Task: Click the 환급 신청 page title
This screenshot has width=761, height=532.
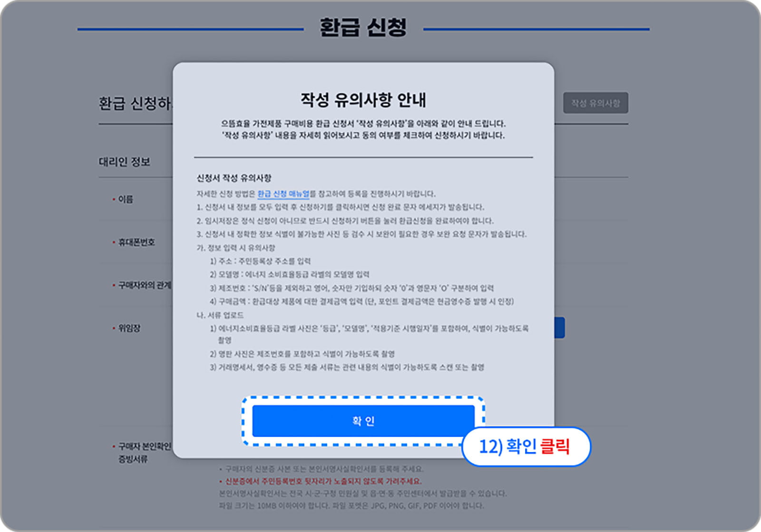Action: [363, 28]
